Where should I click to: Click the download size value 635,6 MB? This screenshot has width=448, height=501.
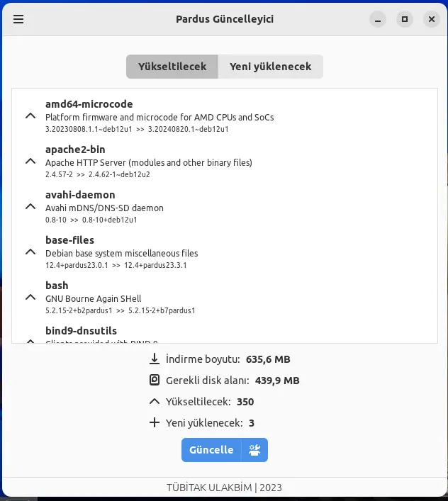[268, 359]
